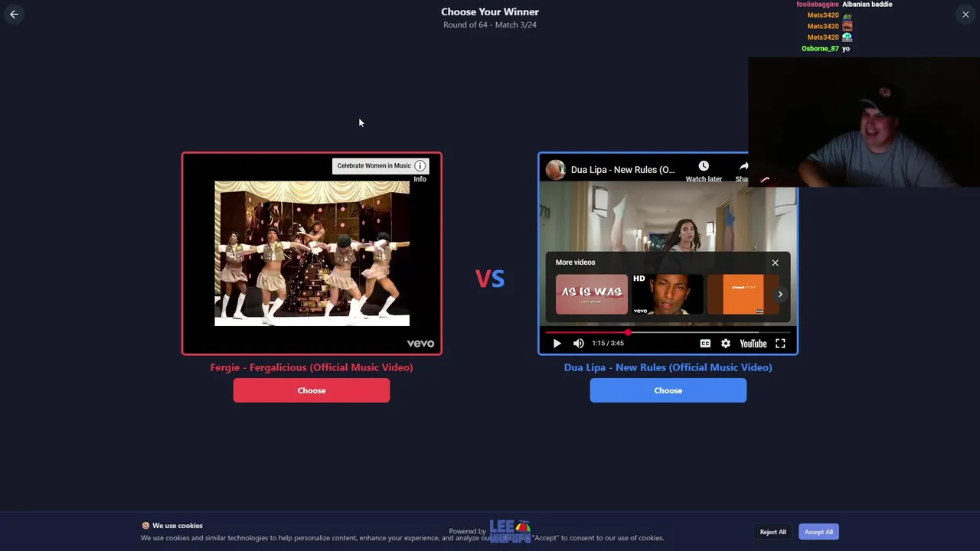
Task: Watch on YouTube via logo
Action: [x=753, y=344]
